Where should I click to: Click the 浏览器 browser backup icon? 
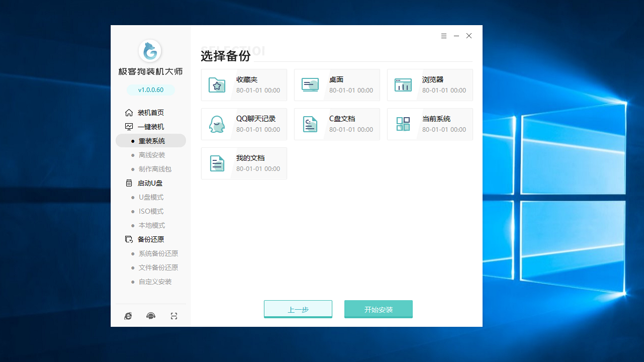point(403,84)
